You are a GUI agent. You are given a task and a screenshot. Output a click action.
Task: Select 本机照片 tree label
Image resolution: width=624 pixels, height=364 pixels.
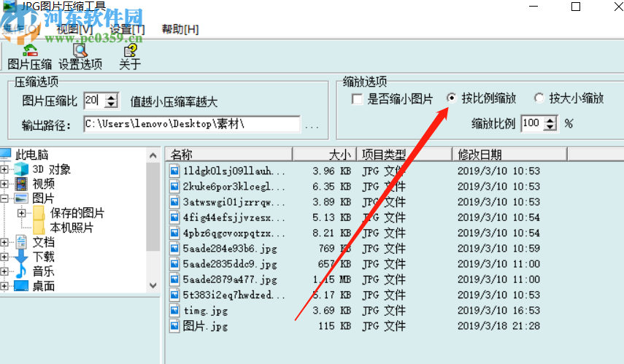(72, 228)
